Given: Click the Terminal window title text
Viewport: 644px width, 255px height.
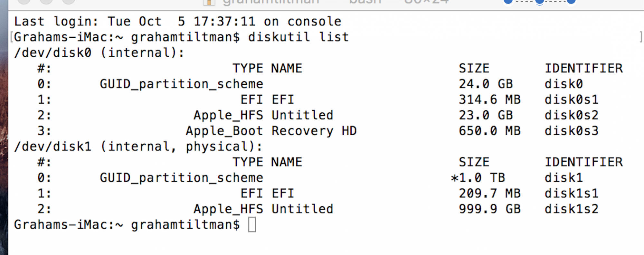Looking at the screenshot, I should click(335, 2).
